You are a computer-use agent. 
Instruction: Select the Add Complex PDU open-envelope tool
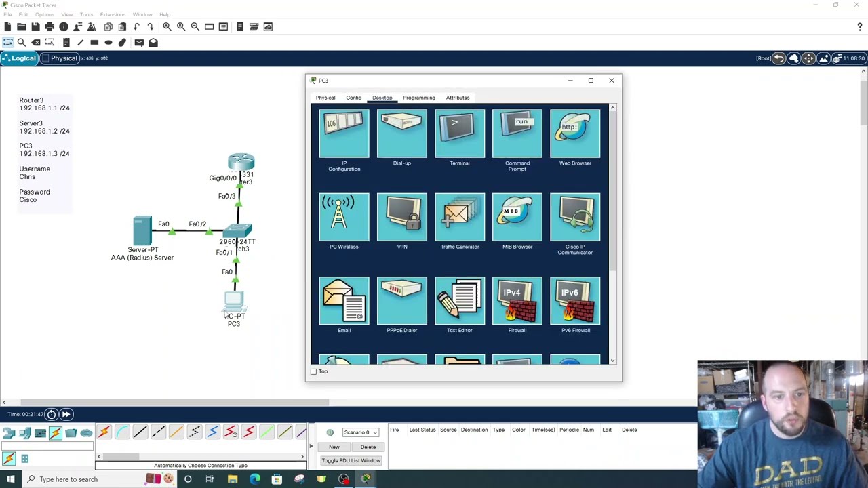click(x=153, y=43)
